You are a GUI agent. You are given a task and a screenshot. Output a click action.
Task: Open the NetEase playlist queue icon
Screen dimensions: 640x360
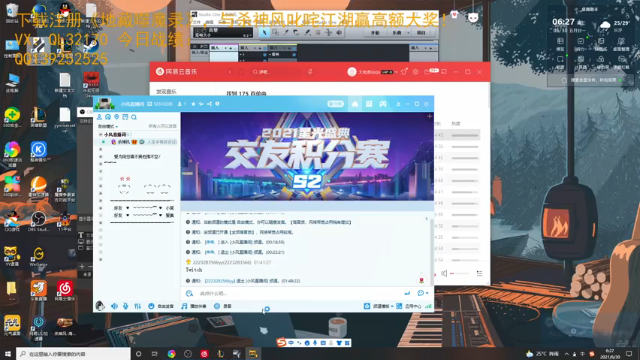[480, 273]
